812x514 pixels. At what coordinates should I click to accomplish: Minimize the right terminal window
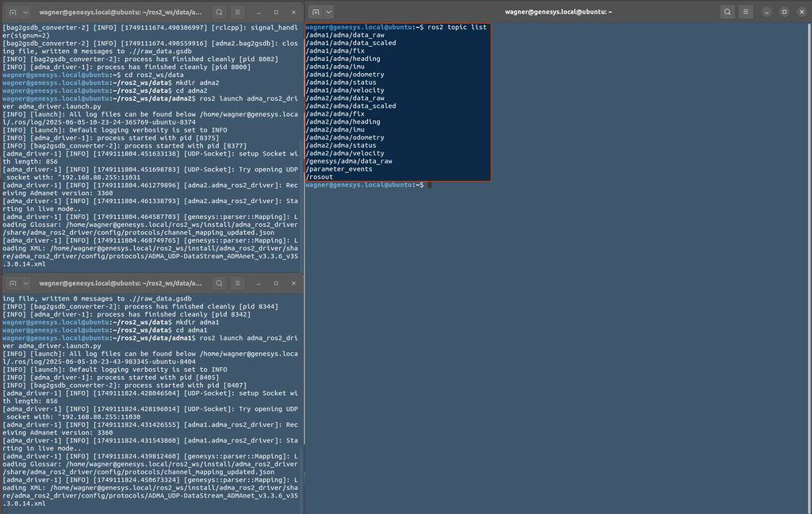pyautogui.click(x=767, y=12)
